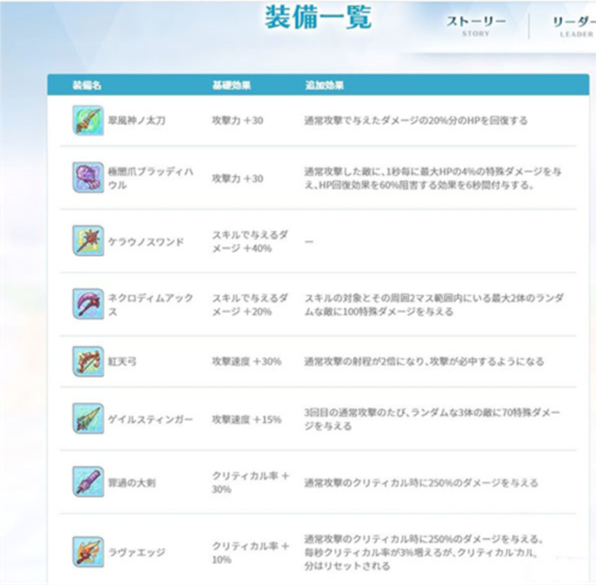Click the ケラウノスワンド wand icon
Image resolution: width=596 pixels, height=587 pixels.
tap(88, 241)
